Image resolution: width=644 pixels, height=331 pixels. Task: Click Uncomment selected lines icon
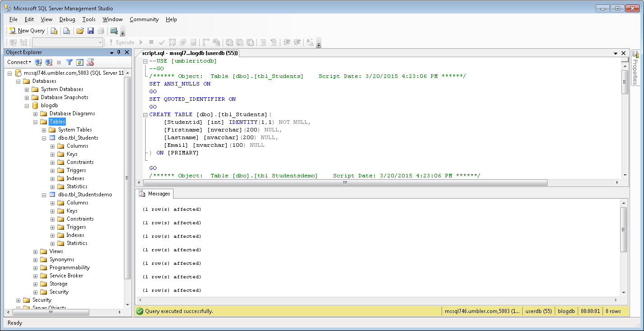[x=274, y=42]
